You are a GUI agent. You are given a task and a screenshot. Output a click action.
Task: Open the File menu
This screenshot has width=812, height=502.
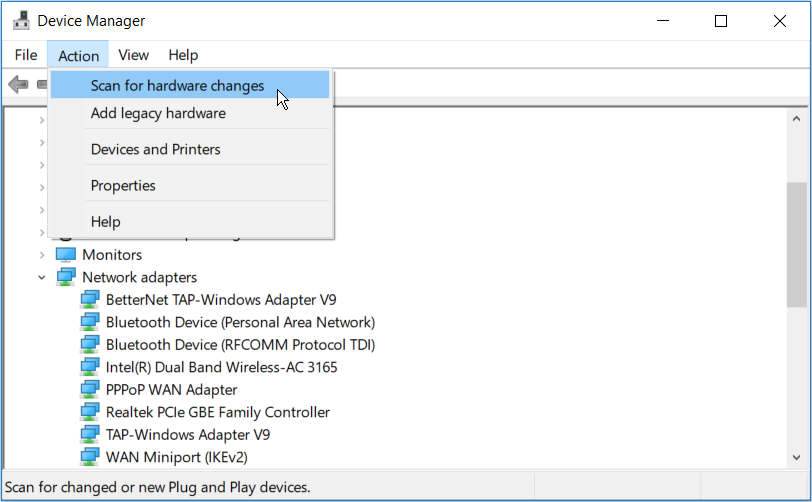pos(26,55)
